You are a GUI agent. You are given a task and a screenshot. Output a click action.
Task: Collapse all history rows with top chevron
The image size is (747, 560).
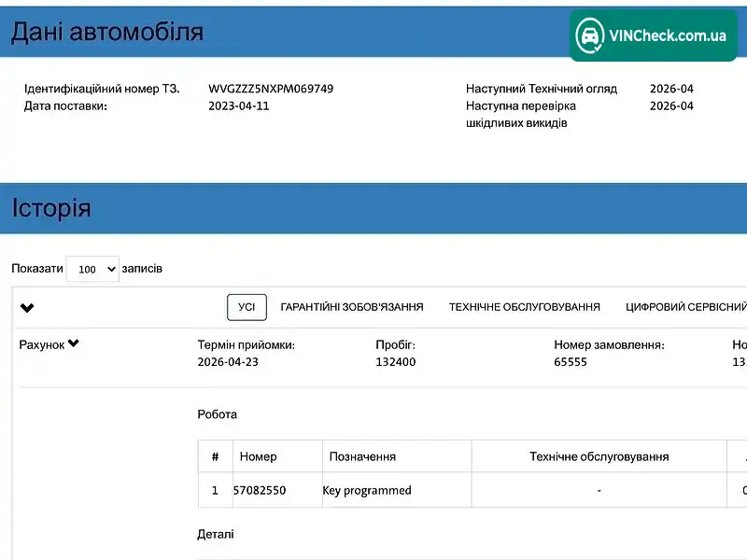tap(27, 308)
